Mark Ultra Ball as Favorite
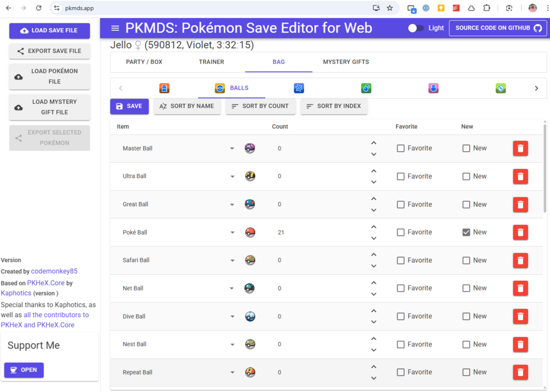Screen dimensions: 550x392 tap(400, 176)
